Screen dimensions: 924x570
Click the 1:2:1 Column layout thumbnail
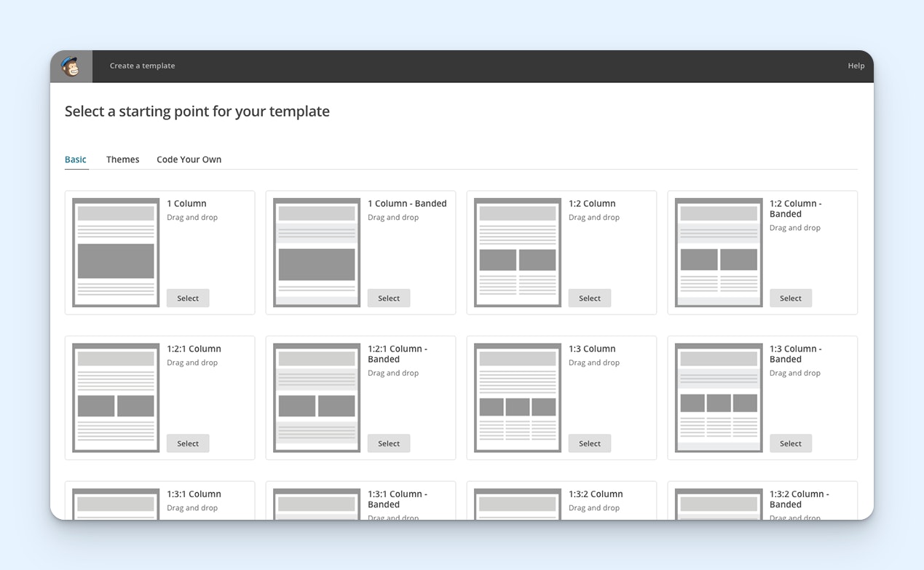116,397
